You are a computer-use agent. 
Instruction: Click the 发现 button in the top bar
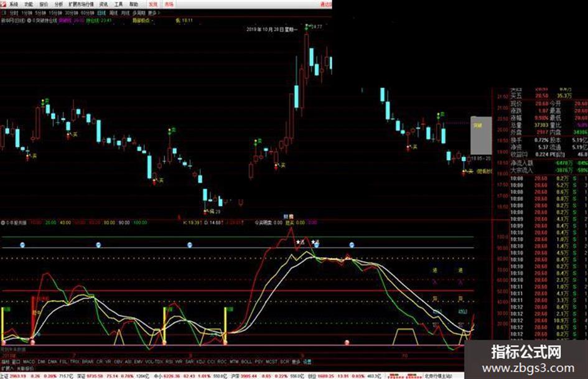pos(153,4)
